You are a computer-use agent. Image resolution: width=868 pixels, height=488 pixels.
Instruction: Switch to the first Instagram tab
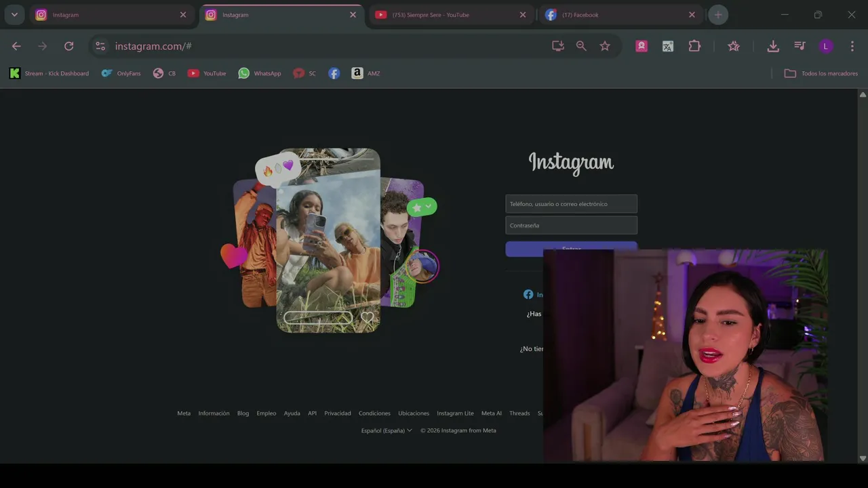pyautogui.click(x=112, y=15)
